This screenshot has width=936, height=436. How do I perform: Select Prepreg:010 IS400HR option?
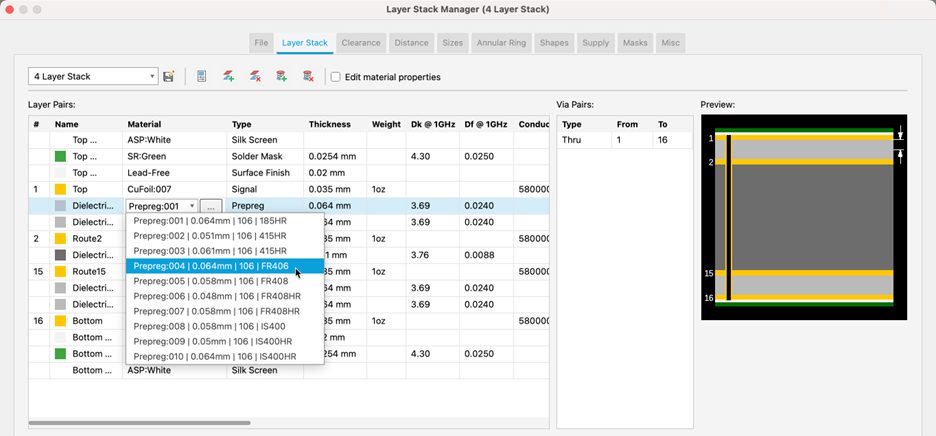tap(224, 356)
